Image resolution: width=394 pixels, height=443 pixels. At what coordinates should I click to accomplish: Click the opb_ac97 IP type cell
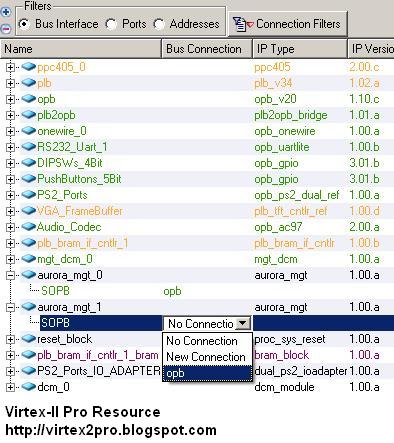tap(278, 227)
